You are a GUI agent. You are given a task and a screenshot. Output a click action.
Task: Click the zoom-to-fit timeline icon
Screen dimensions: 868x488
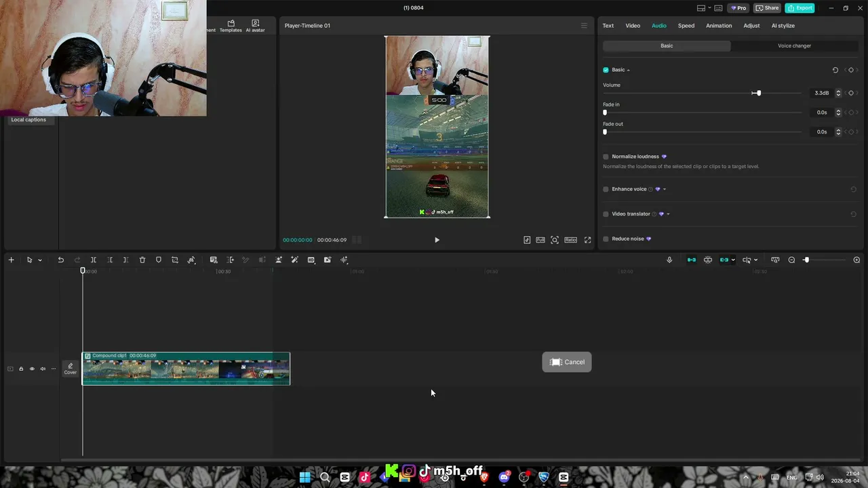[775, 260]
